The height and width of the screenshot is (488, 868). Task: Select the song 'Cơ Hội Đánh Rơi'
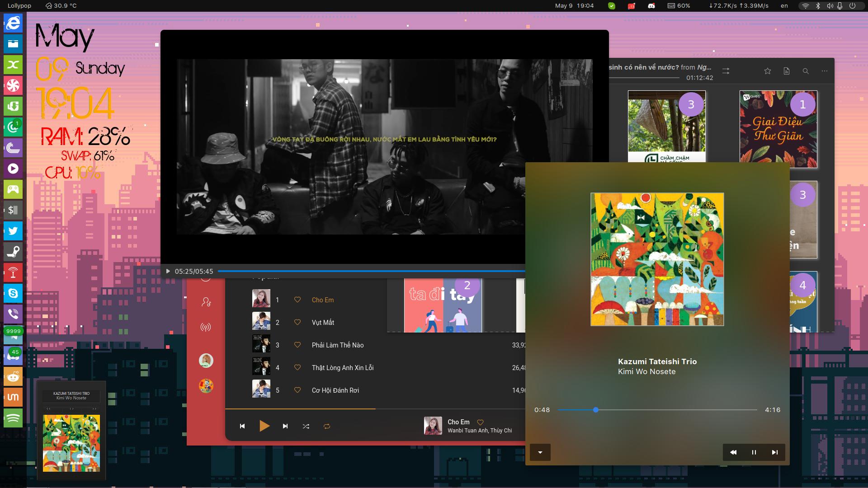(x=335, y=390)
